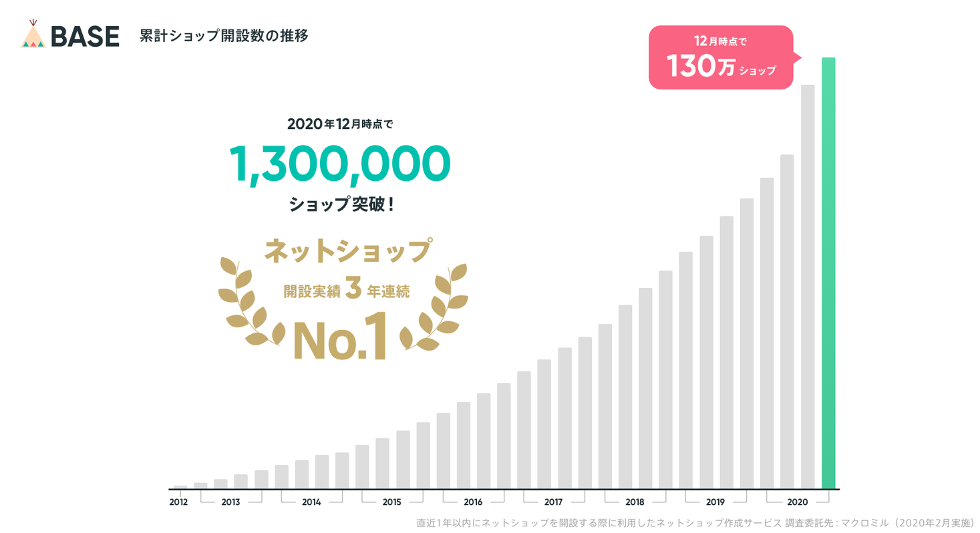
Task: Click the 1,300,000 teal headline number
Action: click(341, 164)
